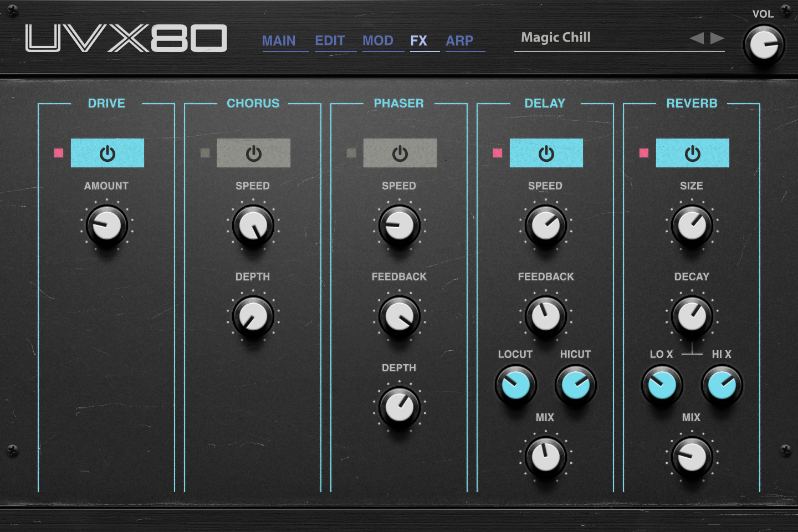
Task: Load the next preset with right arrow
Action: (x=718, y=38)
